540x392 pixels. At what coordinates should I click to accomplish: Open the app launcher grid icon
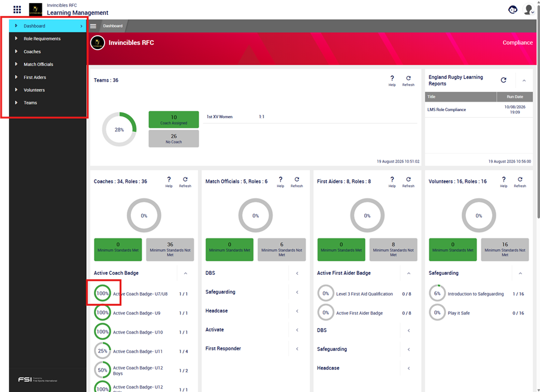[x=17, y=10]
